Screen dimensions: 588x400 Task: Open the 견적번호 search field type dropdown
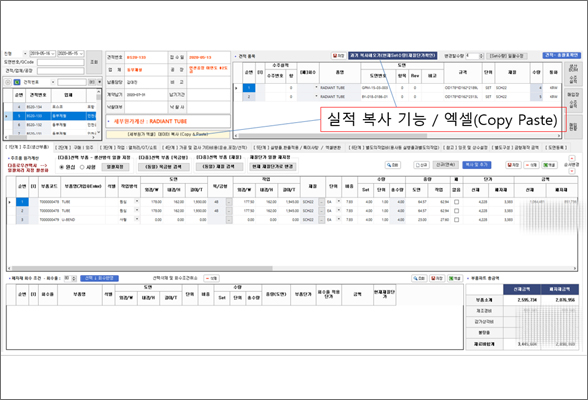pyautogui.click(x=53, y=82)
